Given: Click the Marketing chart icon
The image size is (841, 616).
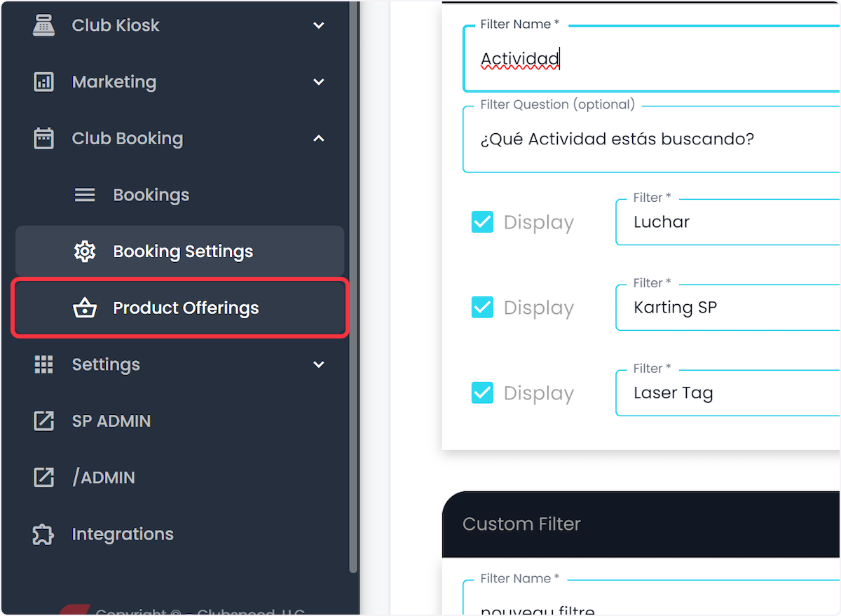Looking at the screenshot, I should coord(43,82).
